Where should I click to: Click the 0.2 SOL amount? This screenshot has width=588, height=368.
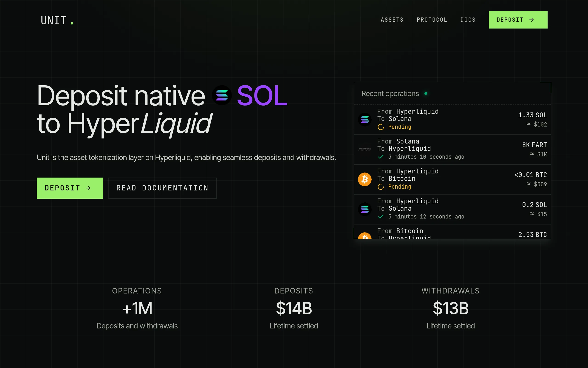tap(534, 205)
